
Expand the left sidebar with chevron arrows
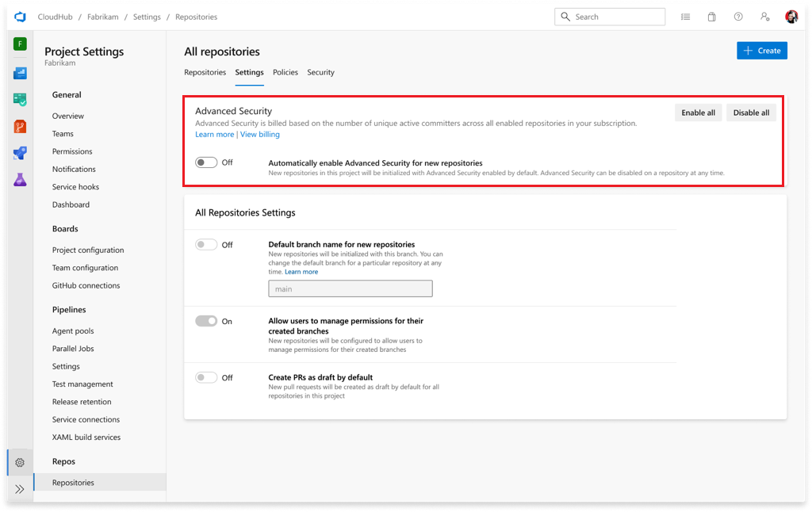pyautogui.click(x=20, y=489)
